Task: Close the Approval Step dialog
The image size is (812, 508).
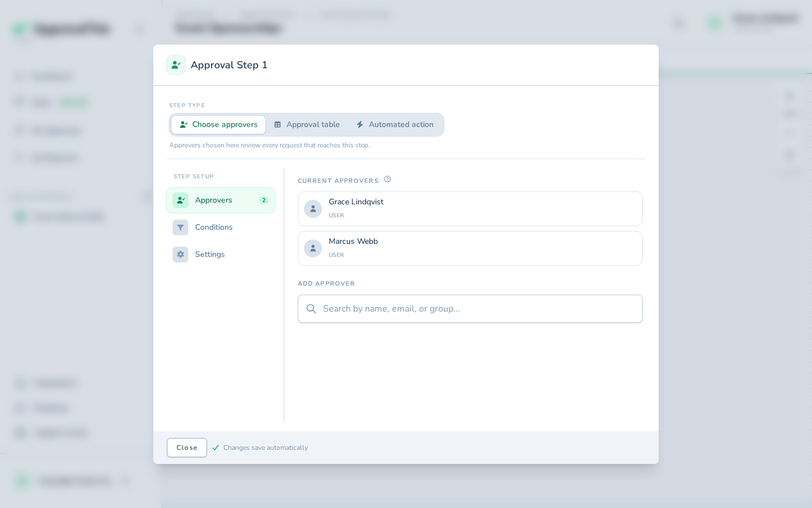Action: 187,448
